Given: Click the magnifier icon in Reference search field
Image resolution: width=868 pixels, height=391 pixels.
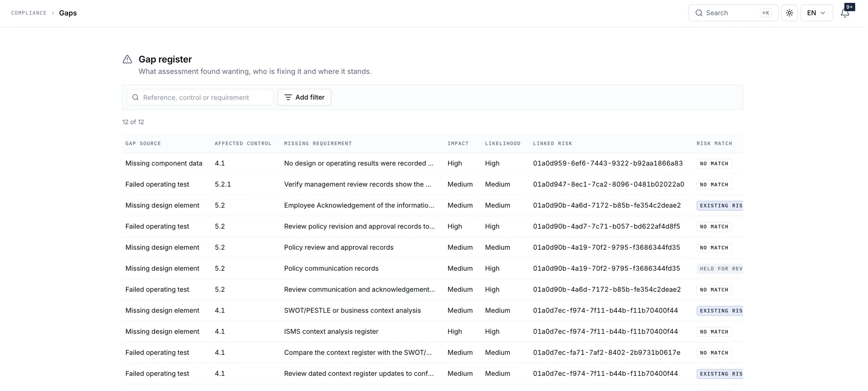Looking at the screenshot, I should [x=135, y=97].
